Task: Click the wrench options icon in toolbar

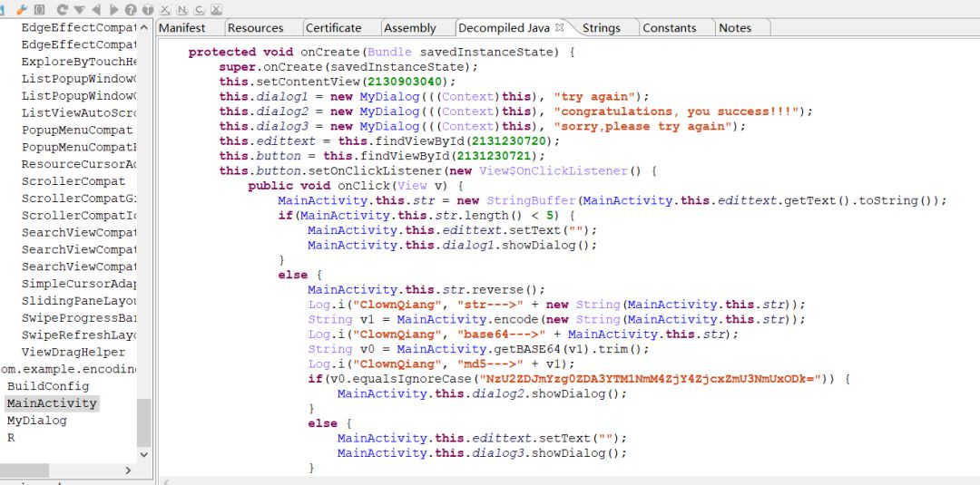Action: pos(21,9)
